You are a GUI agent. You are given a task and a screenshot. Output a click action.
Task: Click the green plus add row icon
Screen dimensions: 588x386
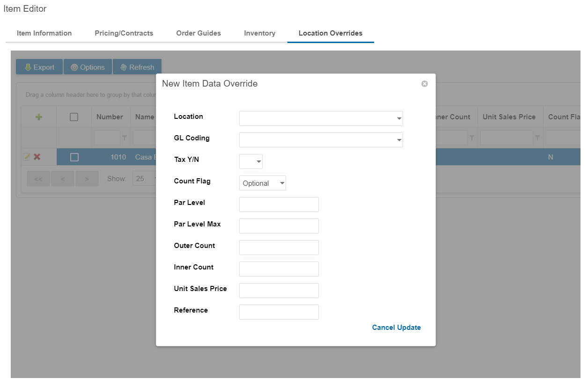(39, 117)
